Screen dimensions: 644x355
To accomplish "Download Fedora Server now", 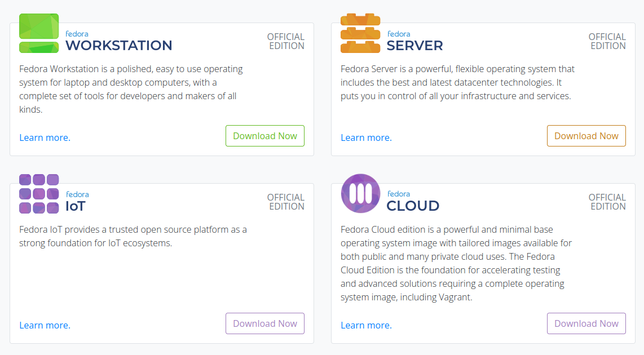I will tap(586, 136).
